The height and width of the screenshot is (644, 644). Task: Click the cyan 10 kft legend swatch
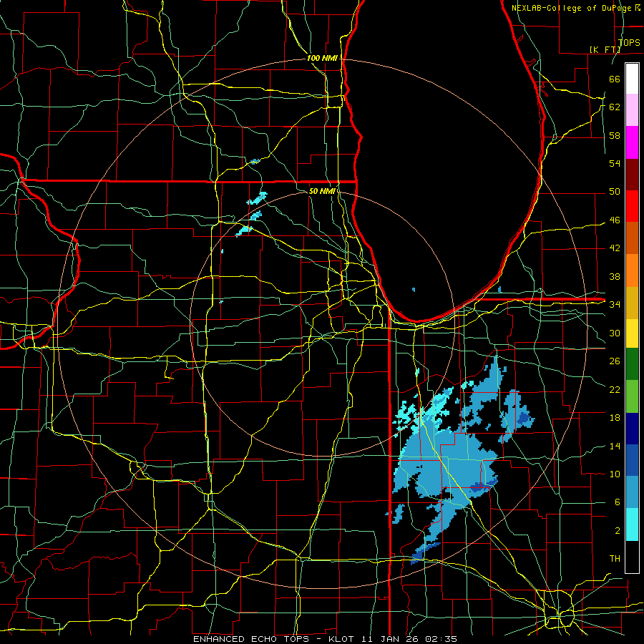pyautogui.click(x=632, y=525)
